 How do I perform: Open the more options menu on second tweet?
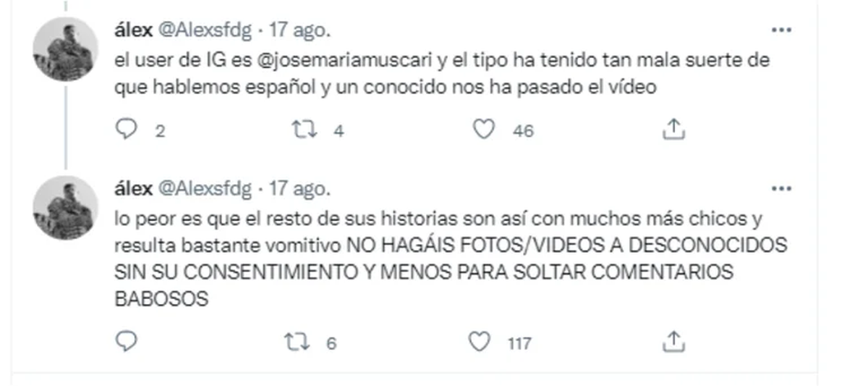781,189
